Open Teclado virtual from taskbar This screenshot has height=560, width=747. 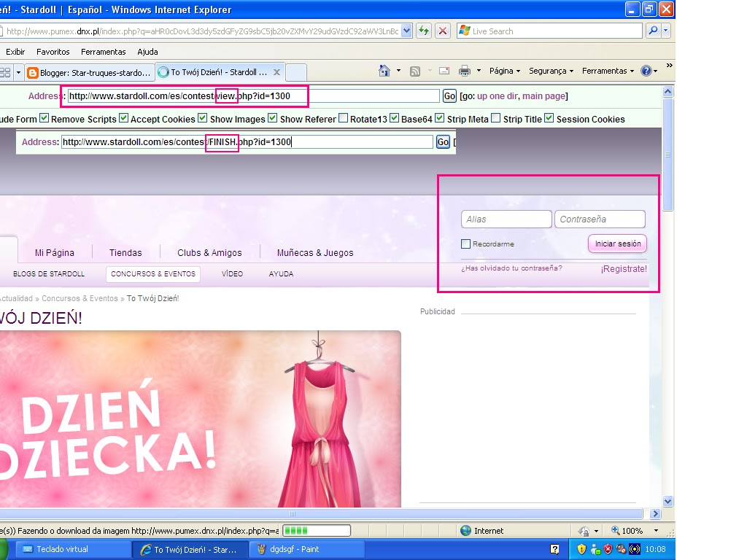pyautogui.click(x=72, y=549)
